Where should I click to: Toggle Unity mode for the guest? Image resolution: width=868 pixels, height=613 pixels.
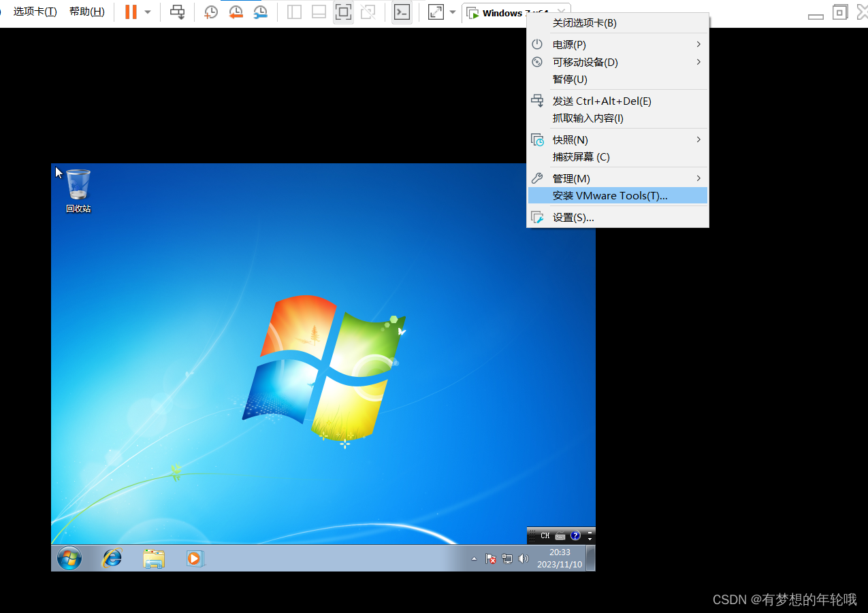[368, 12]
